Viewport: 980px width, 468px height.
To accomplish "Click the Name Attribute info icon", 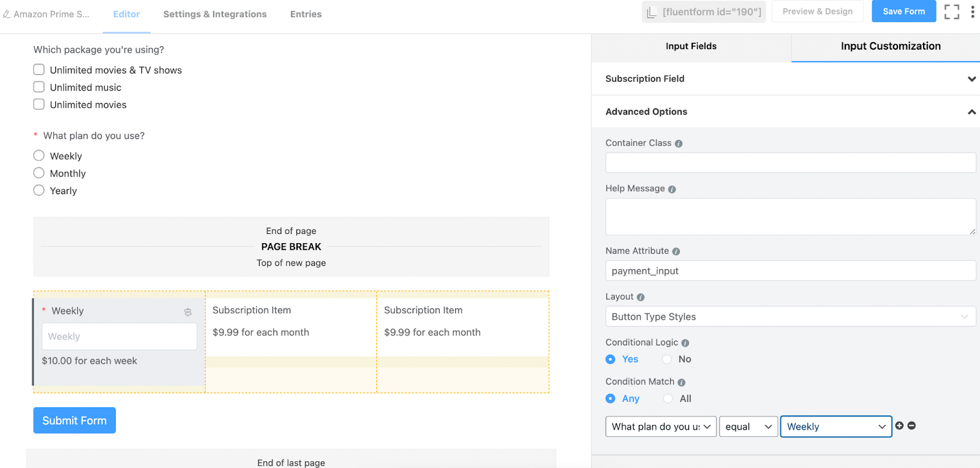I will pyautogui.click(x=676, y=251).
